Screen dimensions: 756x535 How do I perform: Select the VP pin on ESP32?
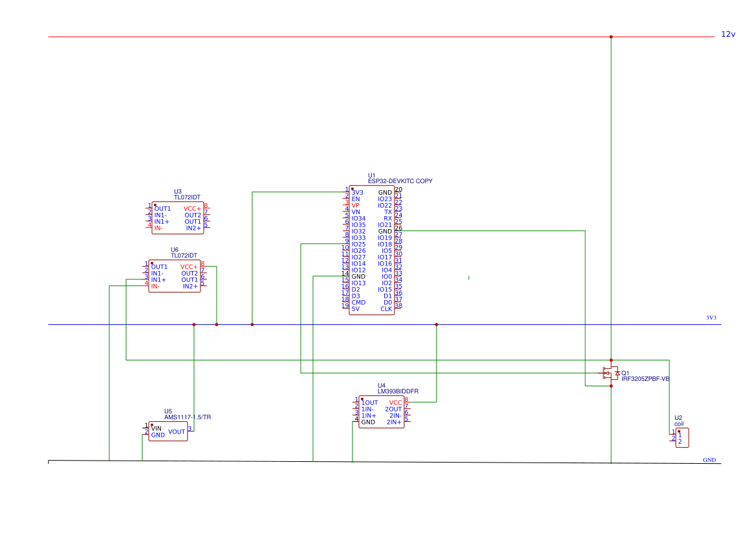point(355,206)
